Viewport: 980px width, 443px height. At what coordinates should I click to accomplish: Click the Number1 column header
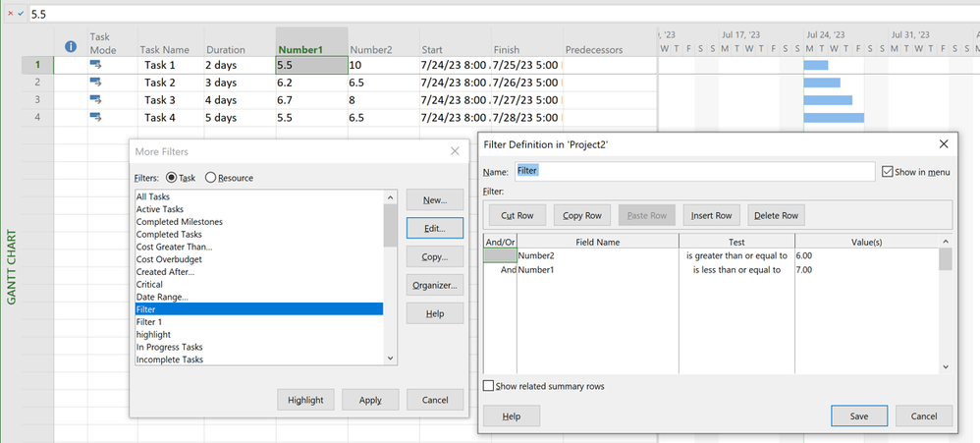pyautogui.click(x=312, y=42)
